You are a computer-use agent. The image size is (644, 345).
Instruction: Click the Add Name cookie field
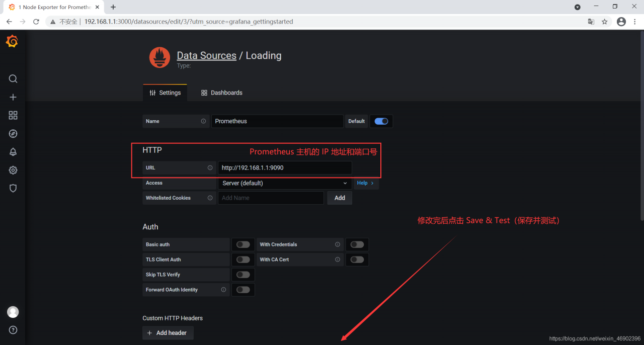pos(271,198)
